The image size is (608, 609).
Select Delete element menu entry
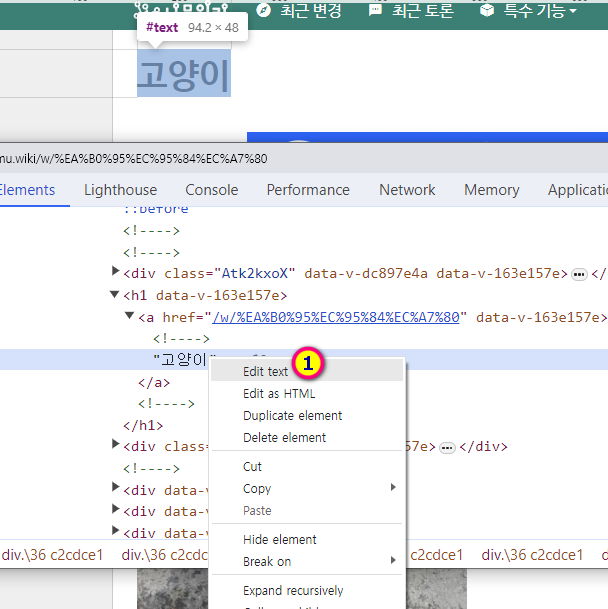pos(284,437)
